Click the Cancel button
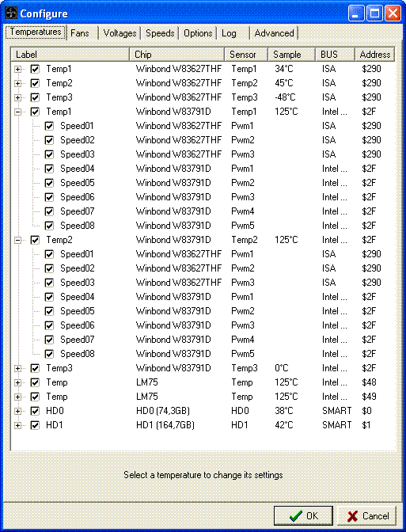Screen dimensions: 406x532 (366, 515)
